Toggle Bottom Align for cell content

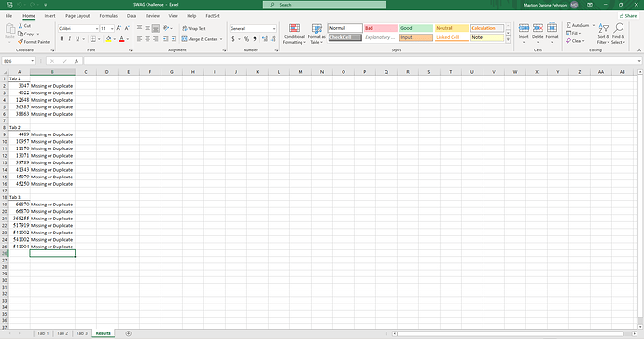click(x=155, y=28)
